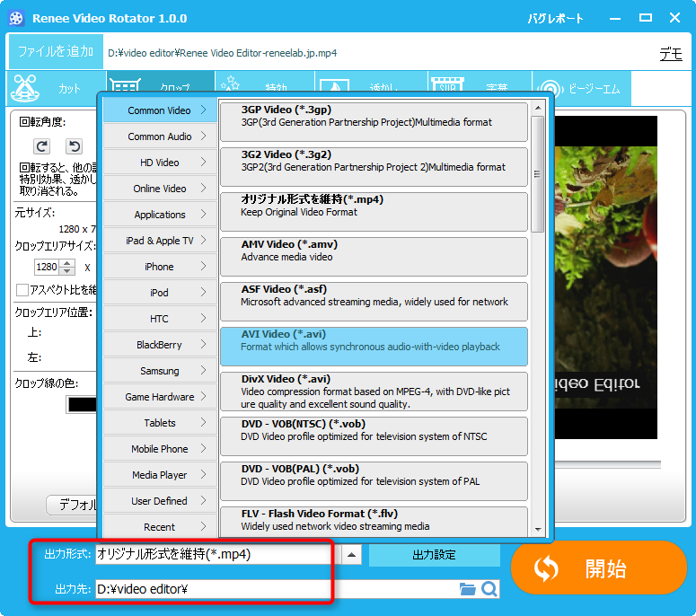Increase the crop width spinner value
The image size is (696, 616).
pyautogui.click(x=66, y=263)
